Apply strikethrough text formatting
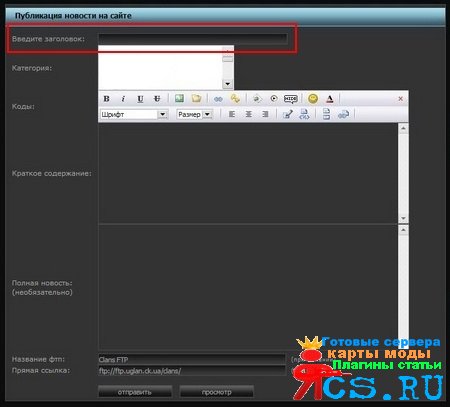Screen dimensions: 450x407 (x=157, y=99)
